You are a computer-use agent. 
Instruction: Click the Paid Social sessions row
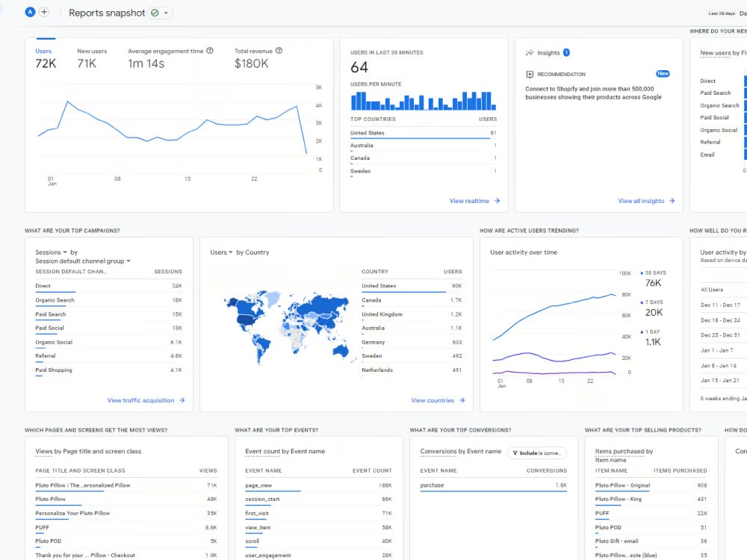click(108, 328)
